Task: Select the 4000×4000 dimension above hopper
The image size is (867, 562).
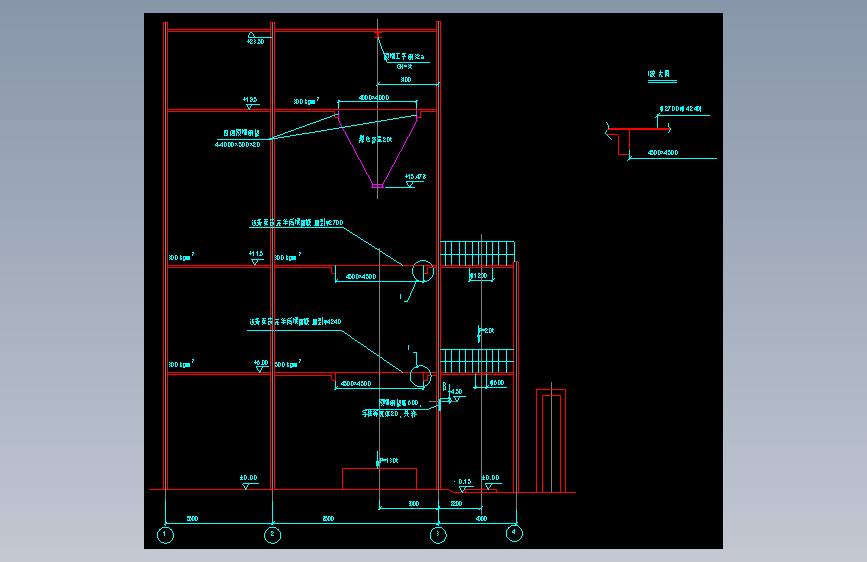Action: pos(374,98)
